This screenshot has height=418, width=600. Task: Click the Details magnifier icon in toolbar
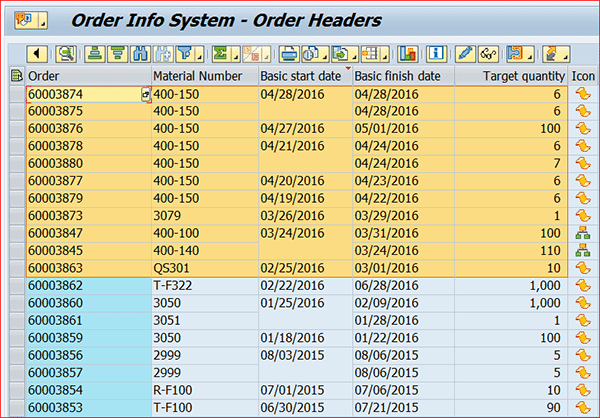pyautogui.click(x=67, y=54)
